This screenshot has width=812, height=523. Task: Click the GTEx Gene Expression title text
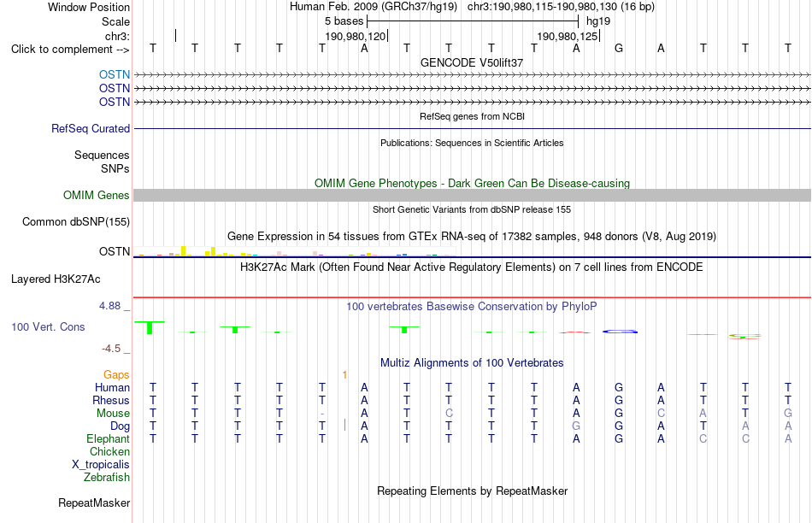pyautogui.click(x=472, y=237)
